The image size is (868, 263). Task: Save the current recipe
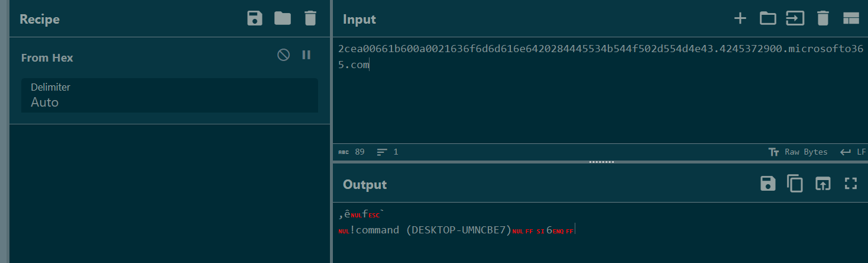pos(254,18)
